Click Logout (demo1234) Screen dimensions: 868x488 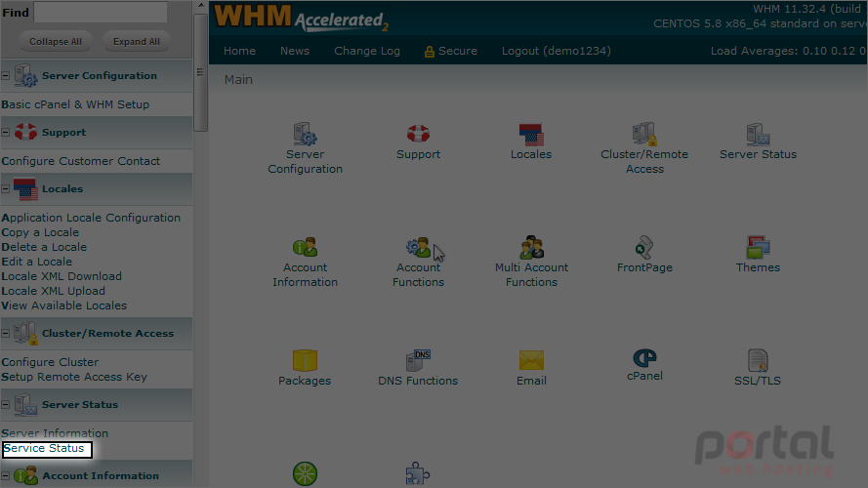click(557, 51)
